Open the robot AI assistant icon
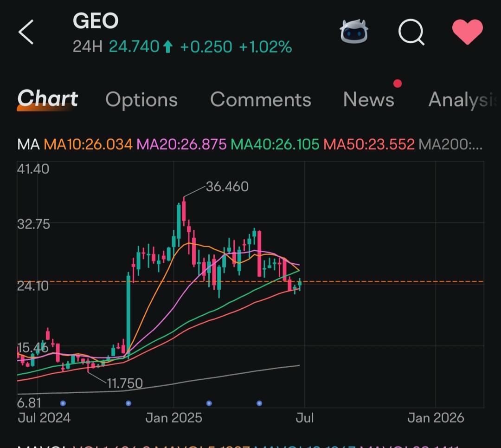 click(x=353, y=32)
